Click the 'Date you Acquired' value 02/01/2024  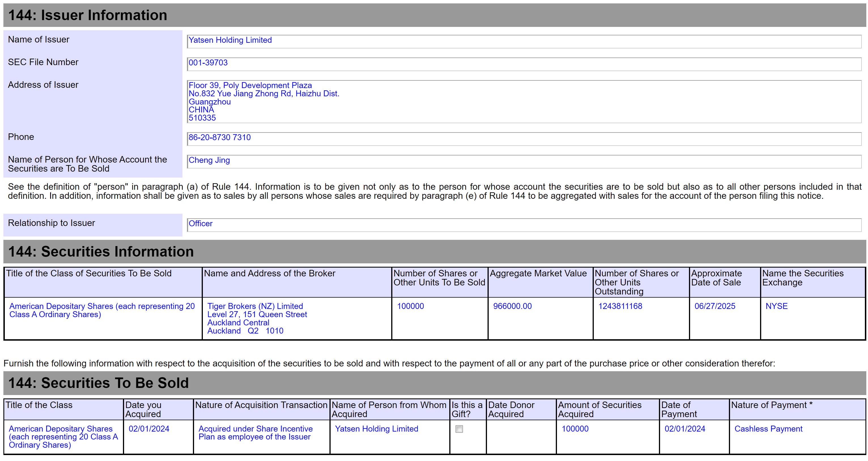tap(149, 429)
